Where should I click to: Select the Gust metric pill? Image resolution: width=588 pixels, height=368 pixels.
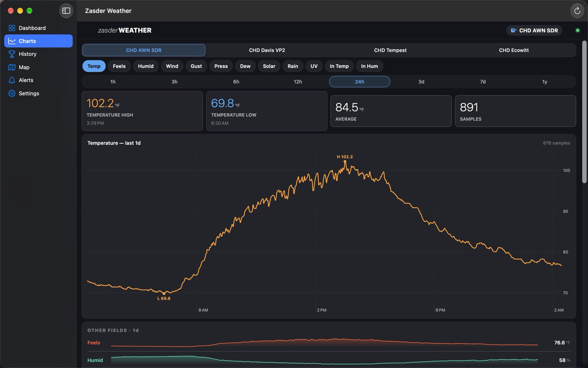[x=196, y=66]
